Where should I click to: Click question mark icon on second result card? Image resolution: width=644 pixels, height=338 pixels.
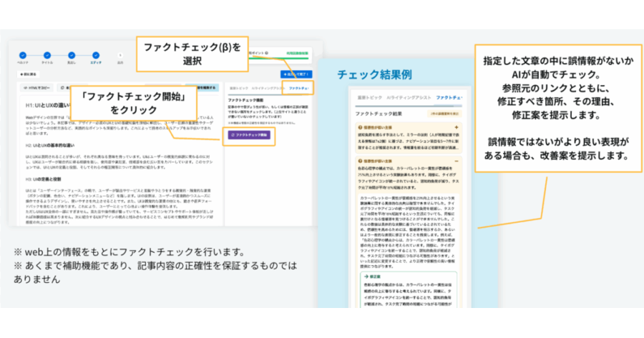[x=360, y=161]
